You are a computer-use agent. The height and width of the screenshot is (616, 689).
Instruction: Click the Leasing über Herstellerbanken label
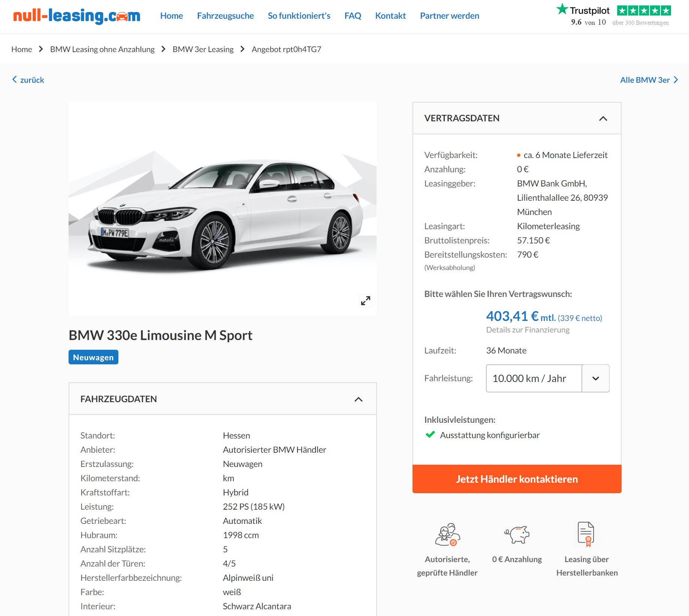coord(587,566)
